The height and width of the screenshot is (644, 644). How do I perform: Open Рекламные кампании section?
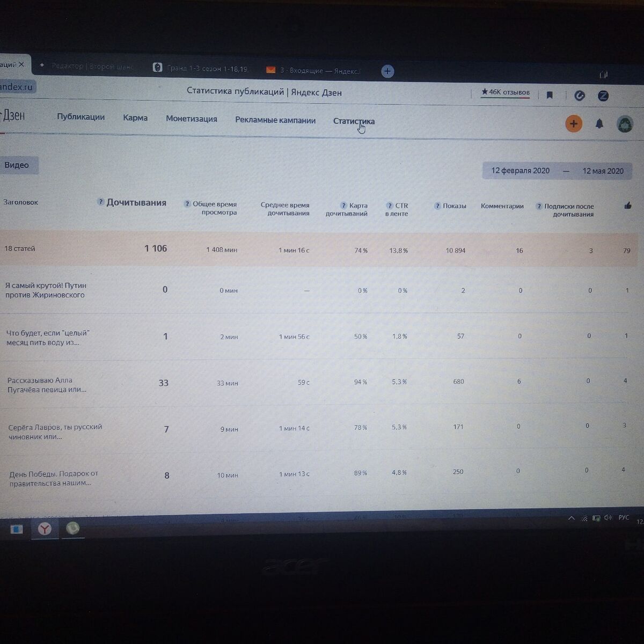[275, 120]
